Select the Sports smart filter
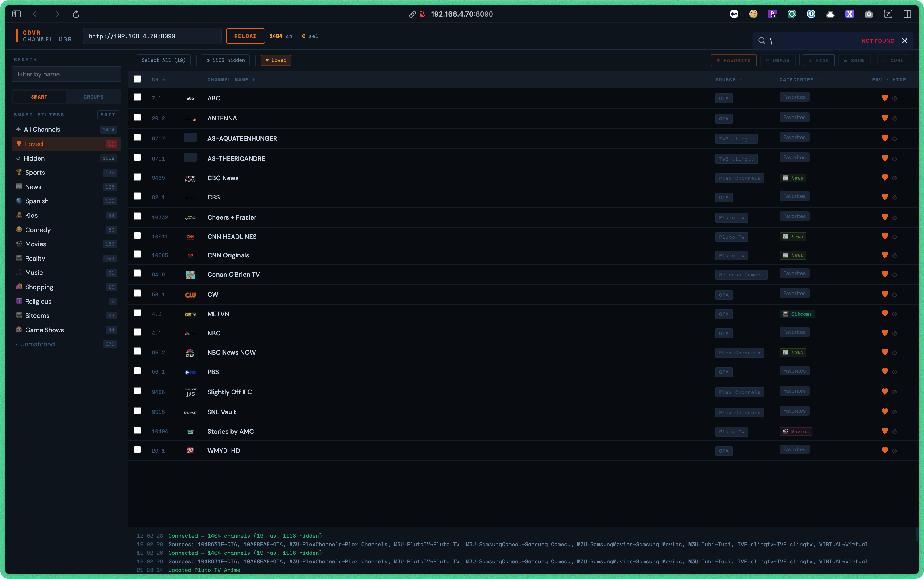Screen dimensions: 924x579 (x=35, y=172)
